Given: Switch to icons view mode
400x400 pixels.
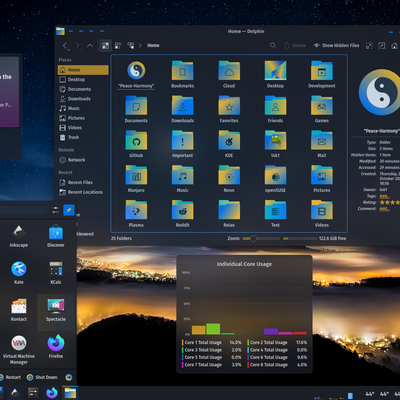Looking at the screenshot, I should pos(105,45).
